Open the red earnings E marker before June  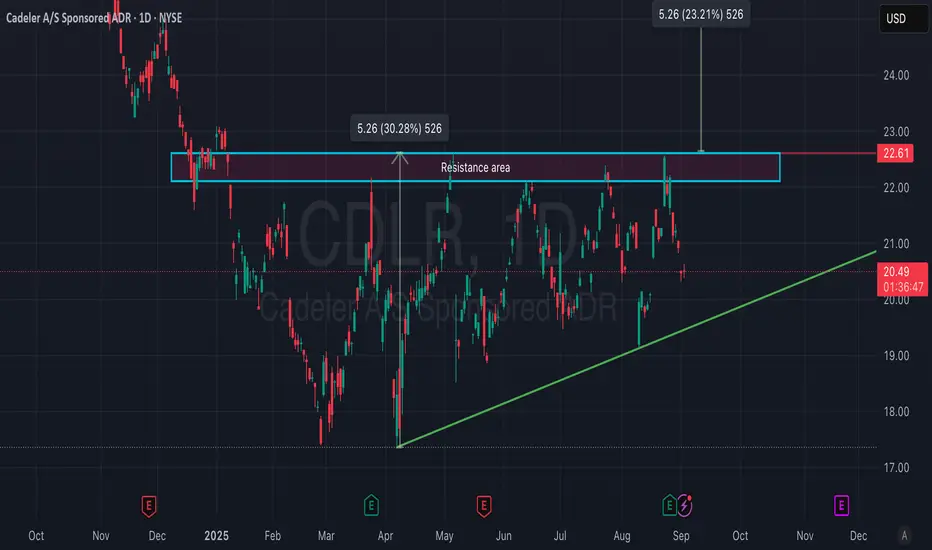coord(484,506)
